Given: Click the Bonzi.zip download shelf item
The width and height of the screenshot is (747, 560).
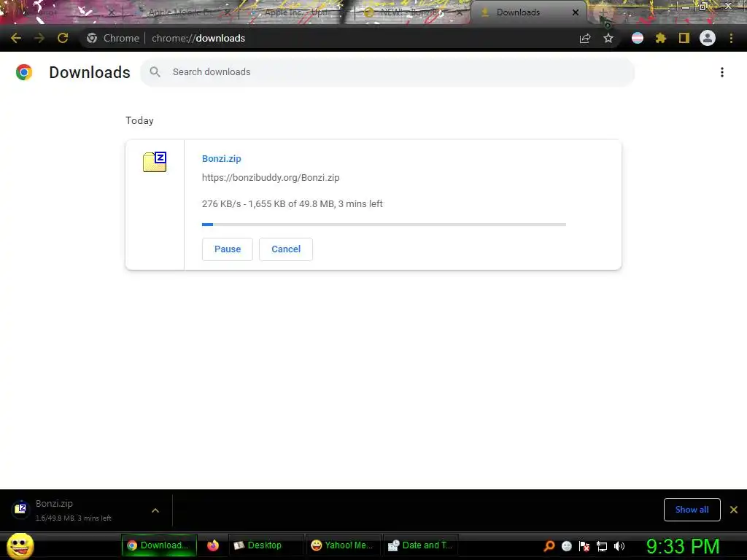Looking at the screenshot, I should pos(86,510).
